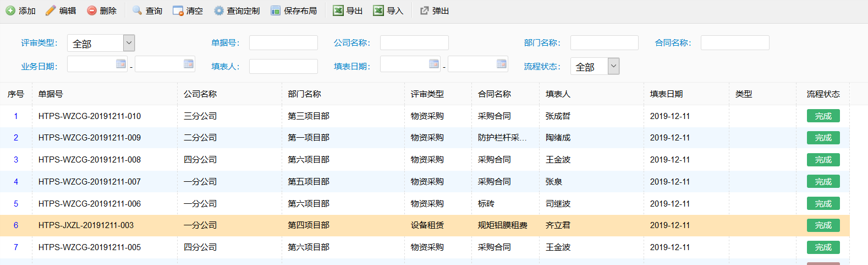Click 第三项目部 department cell

pyautogui.click(x=309, y=116)
